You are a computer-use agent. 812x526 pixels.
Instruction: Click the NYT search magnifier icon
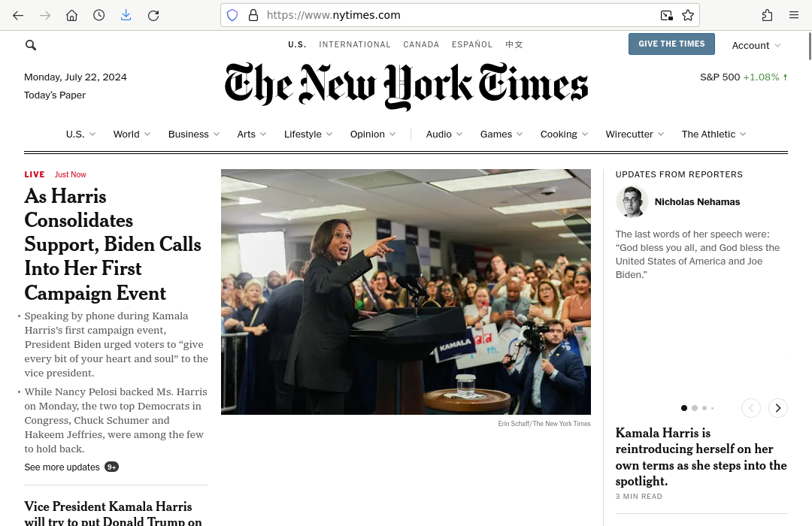point(31,46)
